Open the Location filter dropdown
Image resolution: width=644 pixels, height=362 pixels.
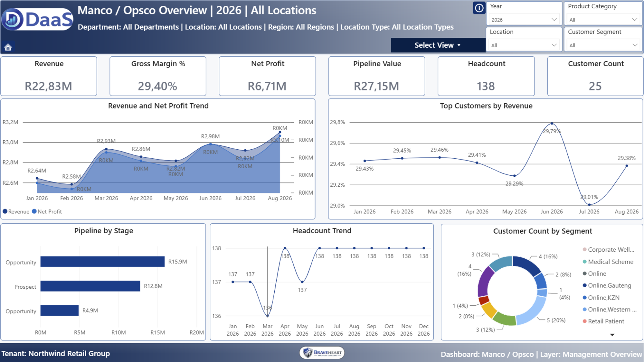click(524, 45)
